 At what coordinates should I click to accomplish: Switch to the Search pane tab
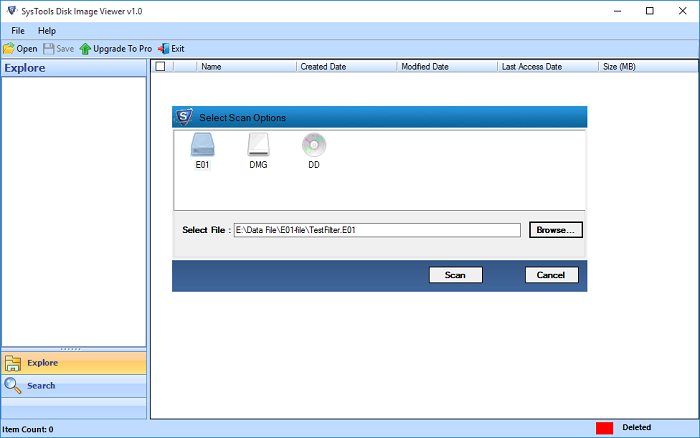click(x=74, y=386)
